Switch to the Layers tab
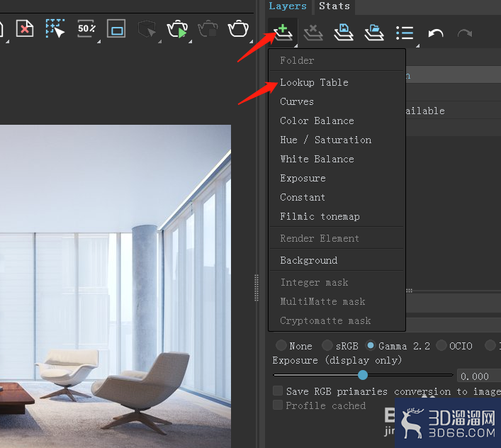This screenshot has height=448, width=501. coord(288,6)
